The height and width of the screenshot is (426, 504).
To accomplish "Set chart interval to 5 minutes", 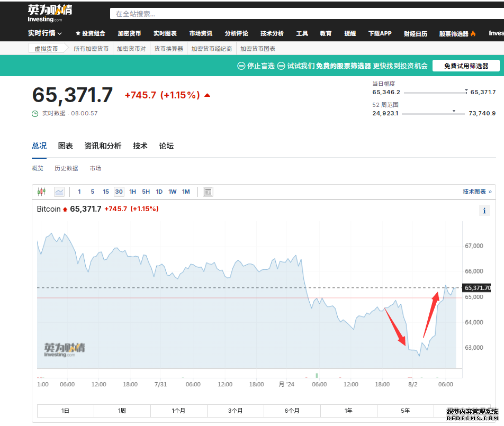I will 93,192.
